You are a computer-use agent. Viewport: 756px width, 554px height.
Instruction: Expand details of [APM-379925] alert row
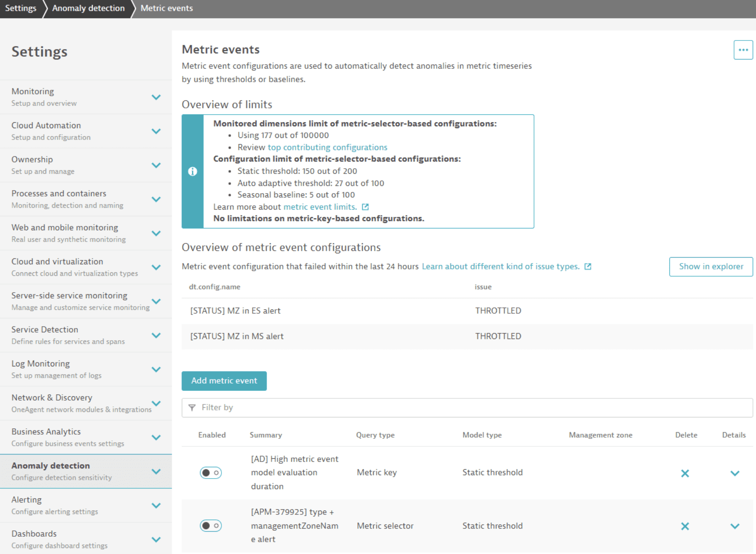(x=734, y=526)
